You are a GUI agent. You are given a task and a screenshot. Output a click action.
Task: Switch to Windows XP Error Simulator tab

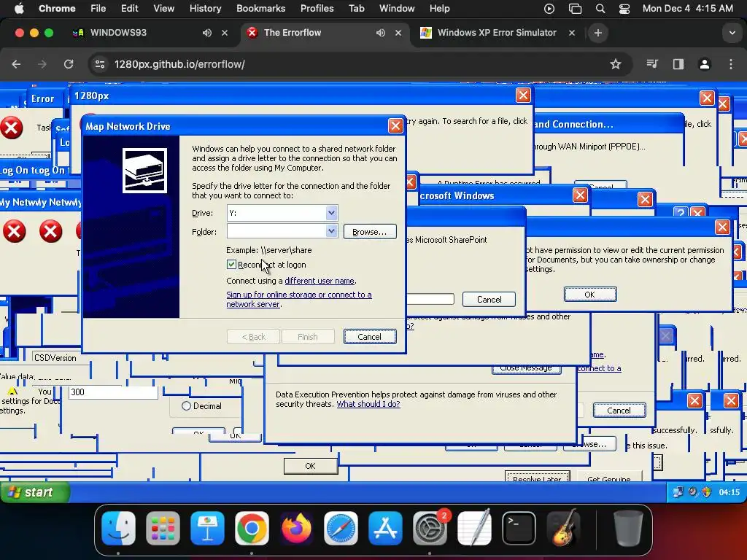pos(497,33)
